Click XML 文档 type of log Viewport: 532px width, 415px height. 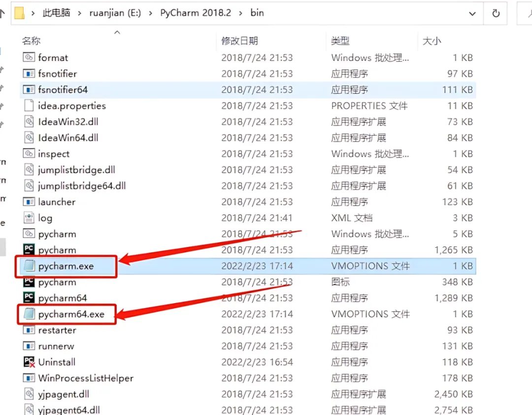[x=352, y=218]
